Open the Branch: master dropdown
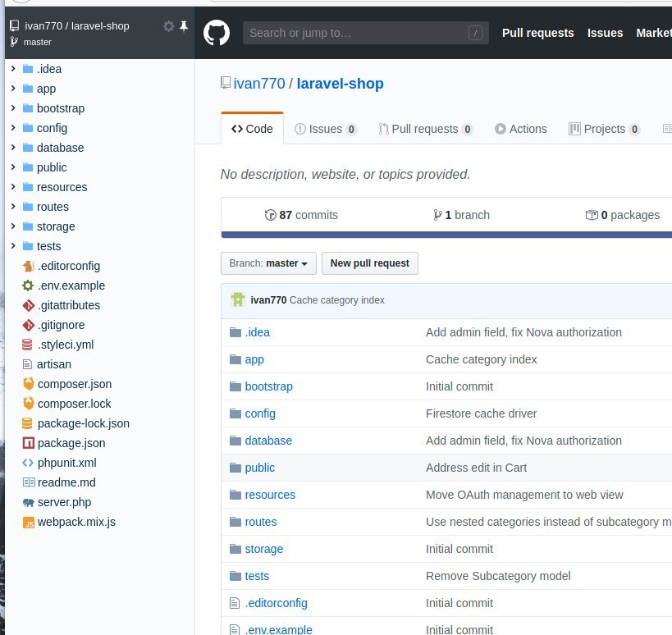This screenshot has height=635, width=672. coord(268,263)
